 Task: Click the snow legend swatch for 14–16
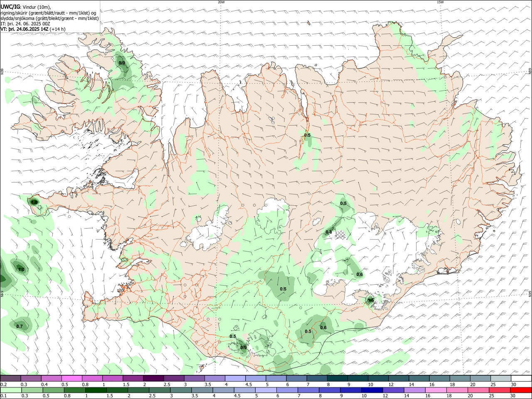click(x=419, y=379)
